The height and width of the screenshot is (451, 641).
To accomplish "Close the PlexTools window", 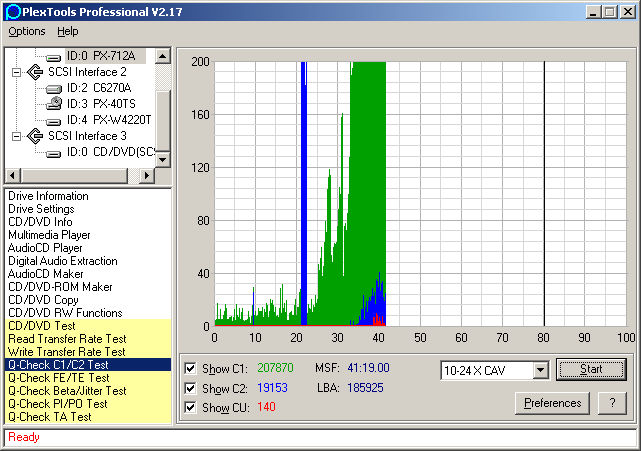I will [627, 12].
